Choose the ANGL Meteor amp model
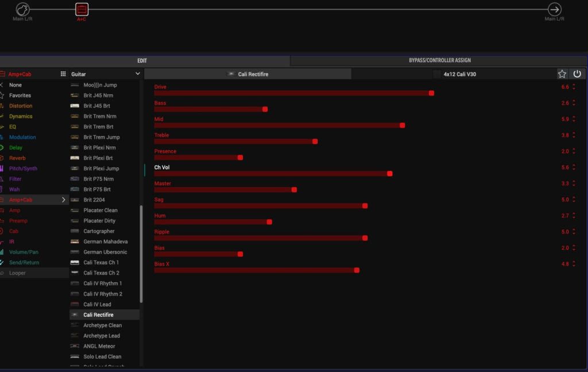This screenshot has width=588, height=372. [x=99, y=346]
